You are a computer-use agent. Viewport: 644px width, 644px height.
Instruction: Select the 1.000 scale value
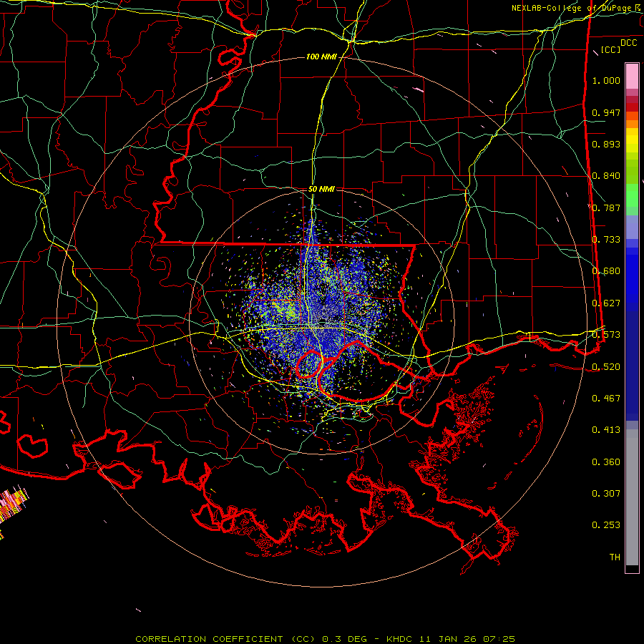(x=606, y=80)
